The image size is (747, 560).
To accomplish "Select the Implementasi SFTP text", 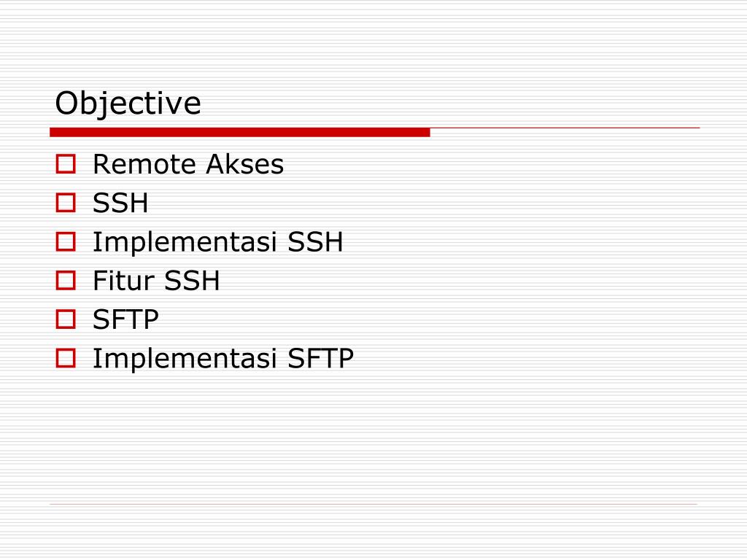I will coord(223,359).
